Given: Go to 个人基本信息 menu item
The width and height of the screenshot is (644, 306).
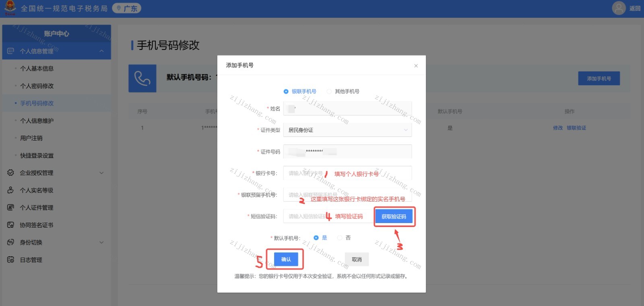Looking at the screenshot, I should pyautogui.click(x=37, y=68).
